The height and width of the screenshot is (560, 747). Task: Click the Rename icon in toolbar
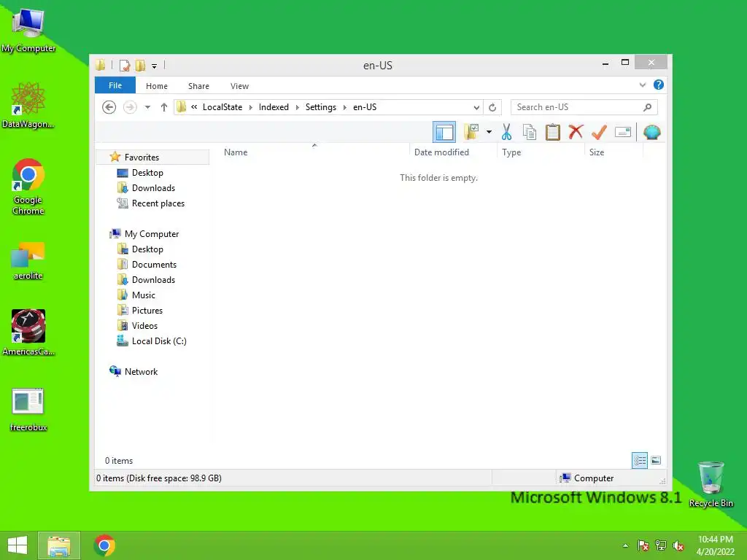[x=623, y=132]
